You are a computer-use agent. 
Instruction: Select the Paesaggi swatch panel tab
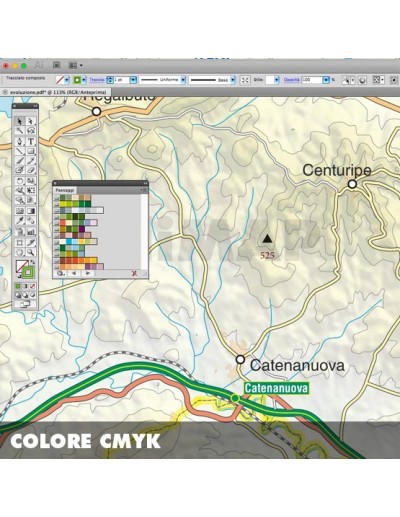point(65,190)
